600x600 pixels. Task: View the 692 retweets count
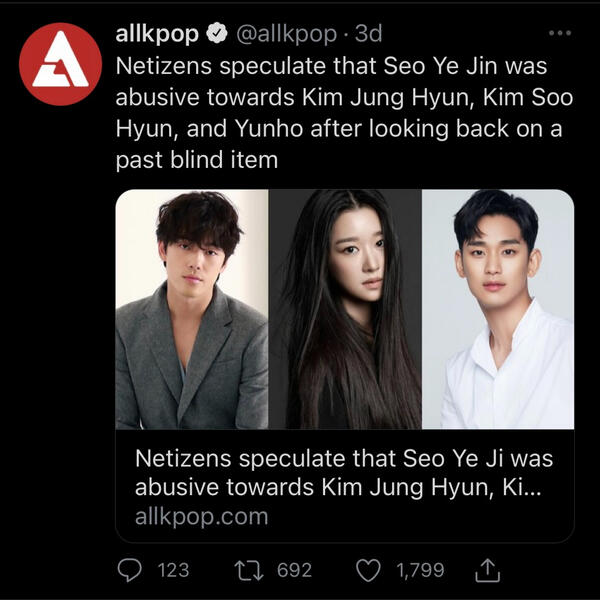tap(294, 570)
